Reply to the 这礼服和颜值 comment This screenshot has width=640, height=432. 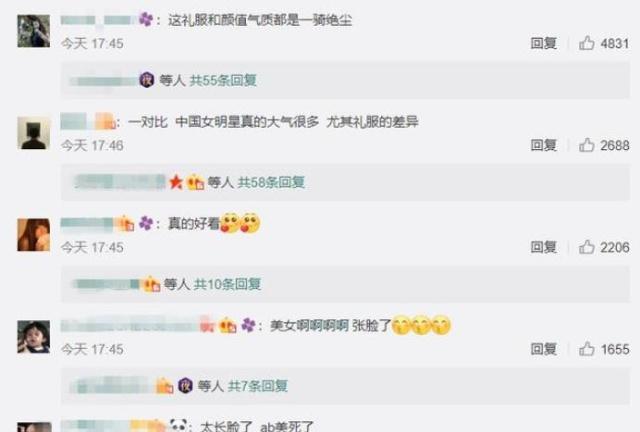[x=544, y=43]
